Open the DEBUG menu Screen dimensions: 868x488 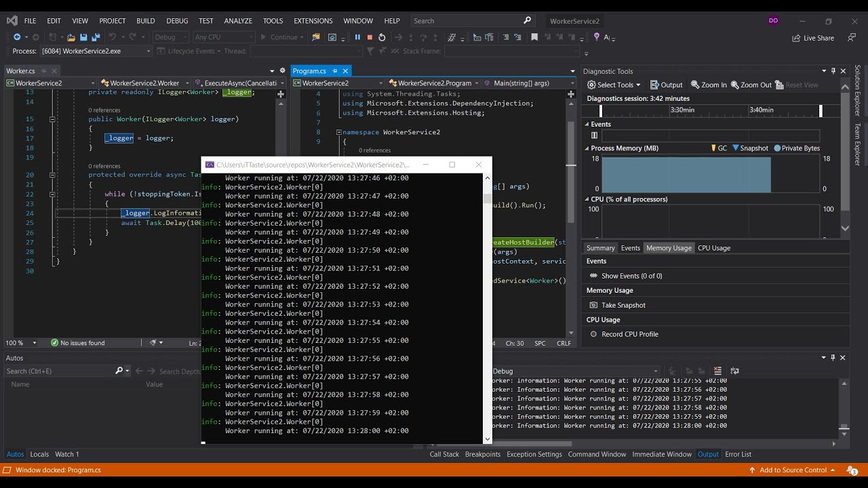point(177,21)
